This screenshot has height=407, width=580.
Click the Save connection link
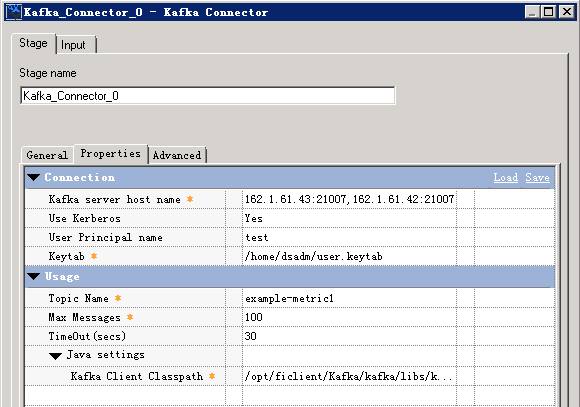537,178
